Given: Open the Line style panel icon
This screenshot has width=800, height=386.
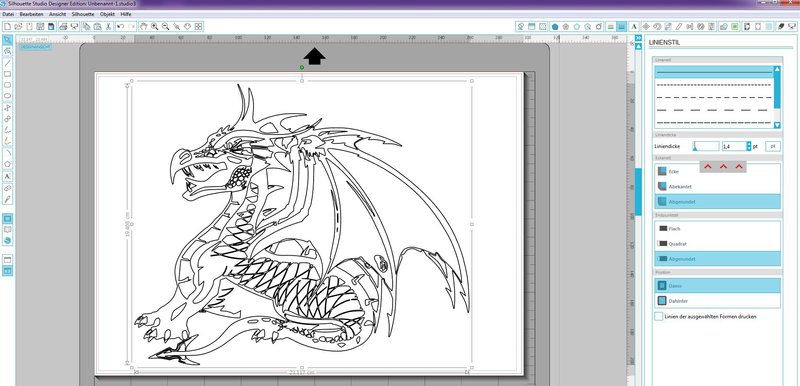Looking at the screenshot, I should pos(621,26).
